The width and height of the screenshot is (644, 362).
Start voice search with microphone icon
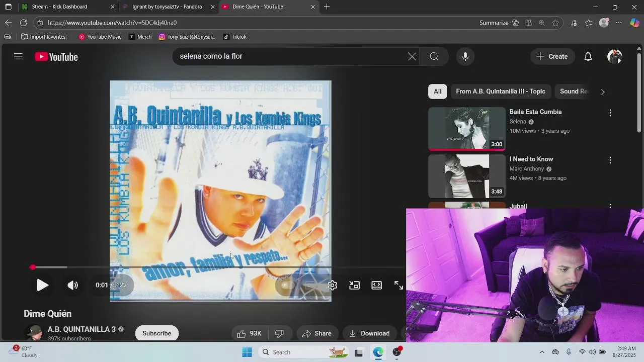tap(465, 56)
